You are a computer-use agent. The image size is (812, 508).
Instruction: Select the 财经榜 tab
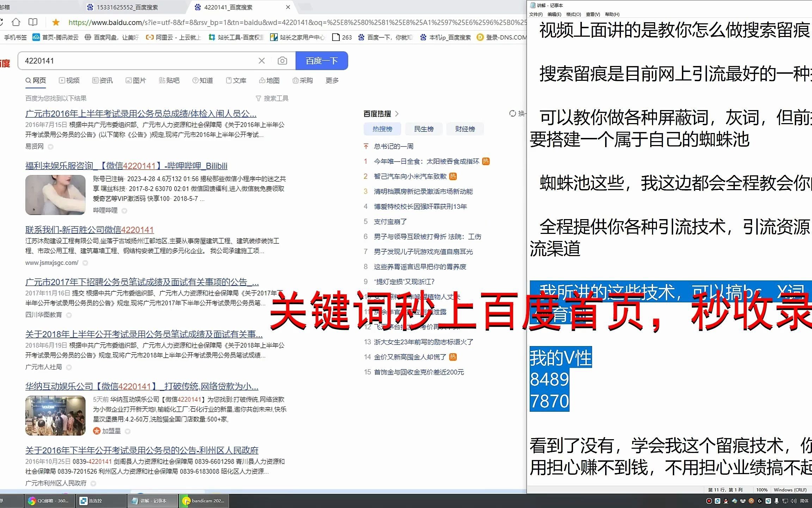(465, 129)
